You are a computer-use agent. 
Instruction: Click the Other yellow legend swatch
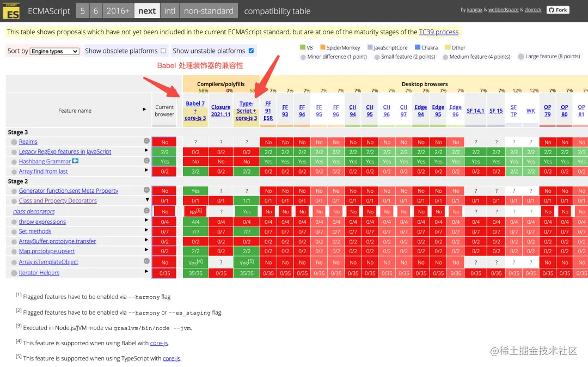click(x=448, y=47)
